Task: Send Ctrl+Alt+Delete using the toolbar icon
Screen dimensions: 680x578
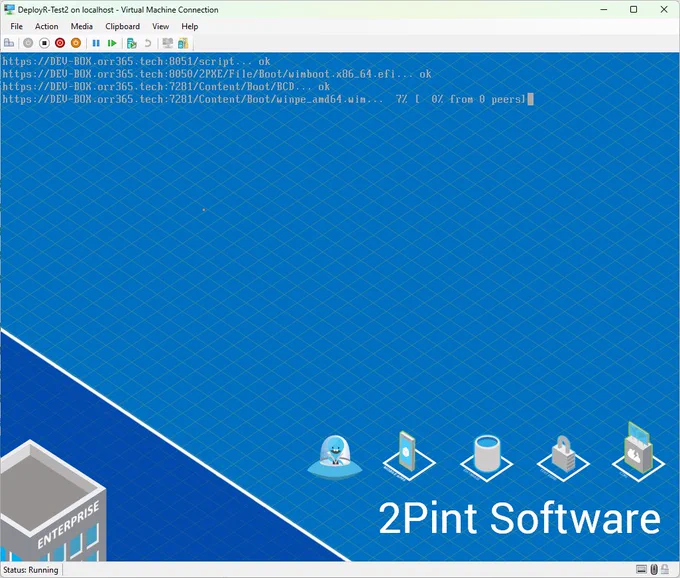Action: point(9,43)
